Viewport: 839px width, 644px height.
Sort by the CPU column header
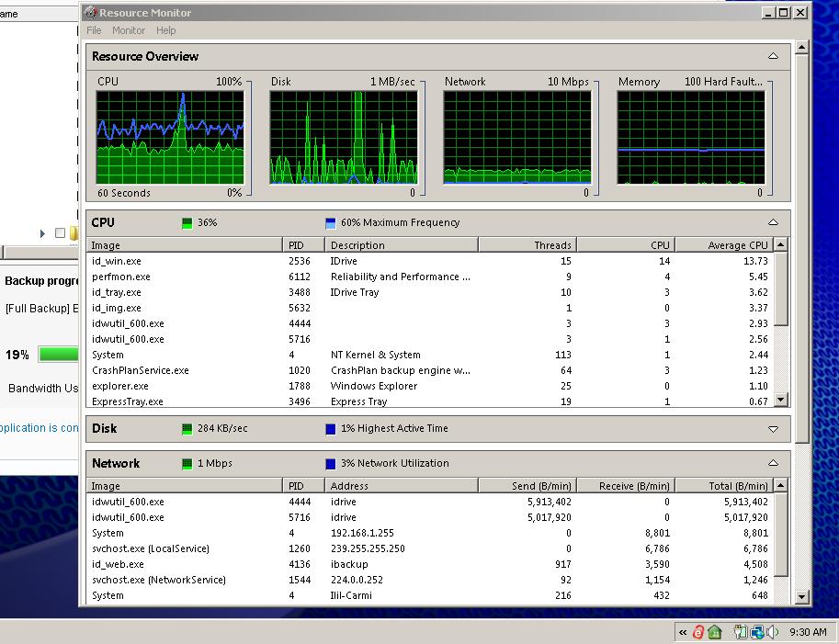tap(626, 245)
